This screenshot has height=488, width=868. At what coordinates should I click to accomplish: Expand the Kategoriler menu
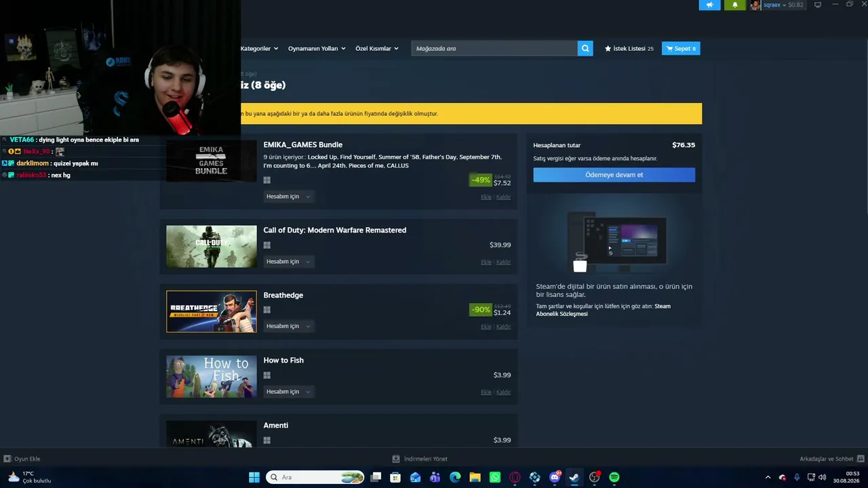259,48
